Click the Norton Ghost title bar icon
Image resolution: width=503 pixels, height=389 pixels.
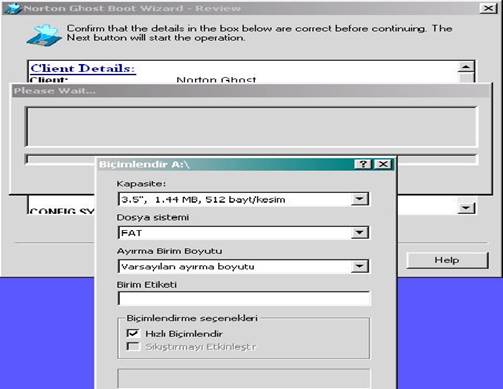(x=13, y=8)
